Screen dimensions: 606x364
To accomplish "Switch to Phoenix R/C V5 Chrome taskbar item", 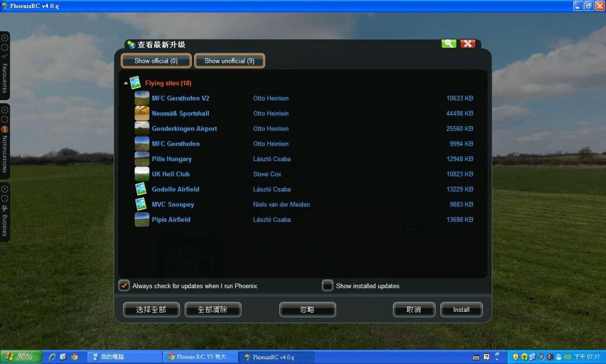I will [x=201, y=357].
